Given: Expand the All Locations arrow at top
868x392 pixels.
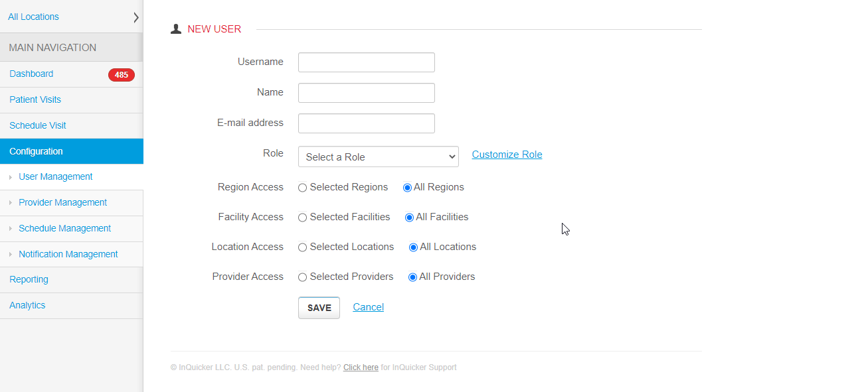Looking at the screenshot, I should [136, 16].
